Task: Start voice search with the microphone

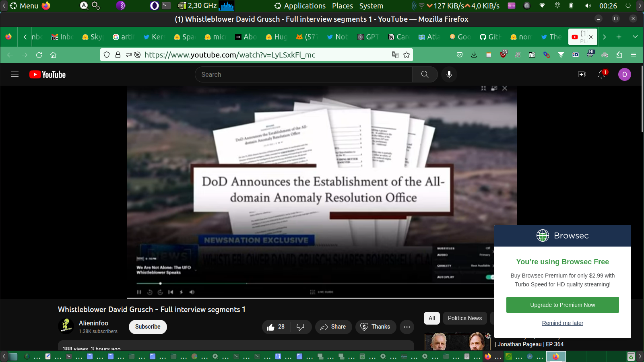Action: point(449,74)
